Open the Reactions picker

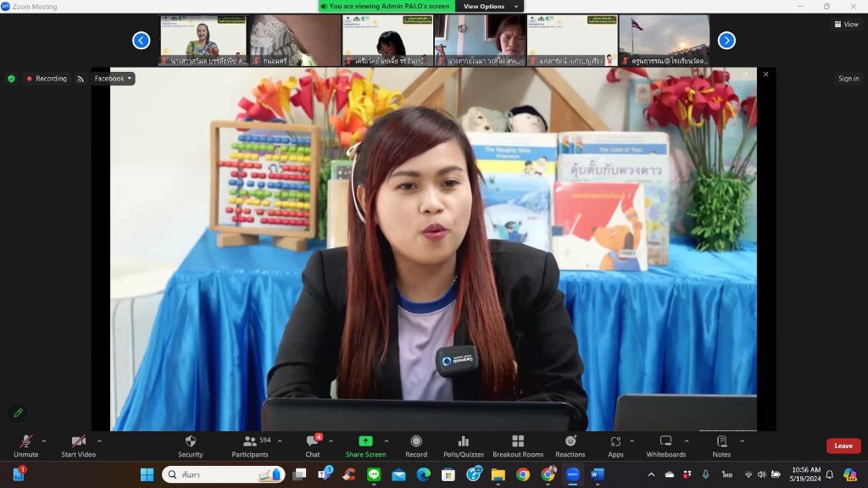570,446
